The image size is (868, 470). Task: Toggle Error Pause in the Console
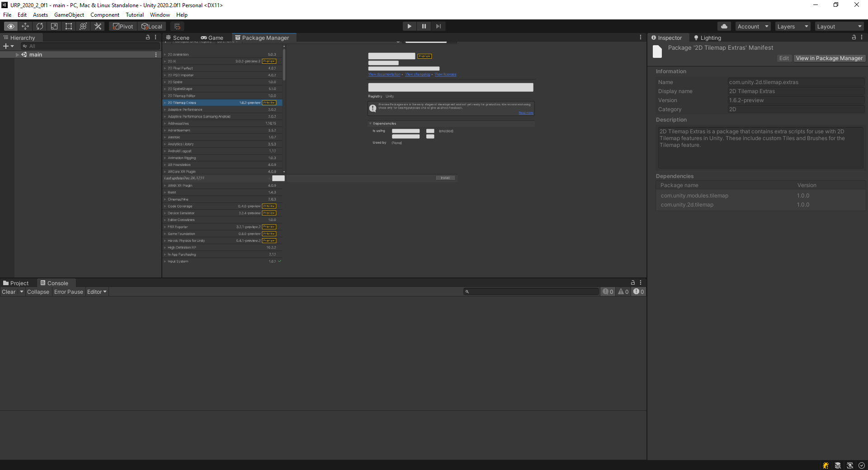(69, 292)
